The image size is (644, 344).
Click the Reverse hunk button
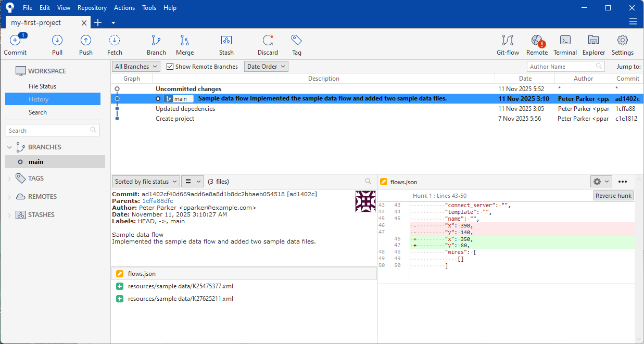pyautogui.click(x=613, y=196)
